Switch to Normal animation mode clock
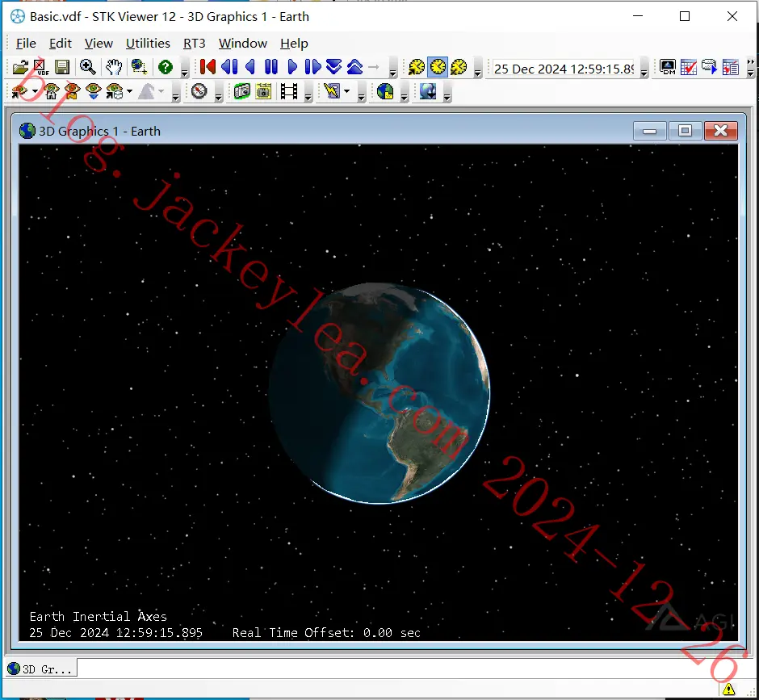The width and height of the screenshot is (759, 700). coord(417,67)
